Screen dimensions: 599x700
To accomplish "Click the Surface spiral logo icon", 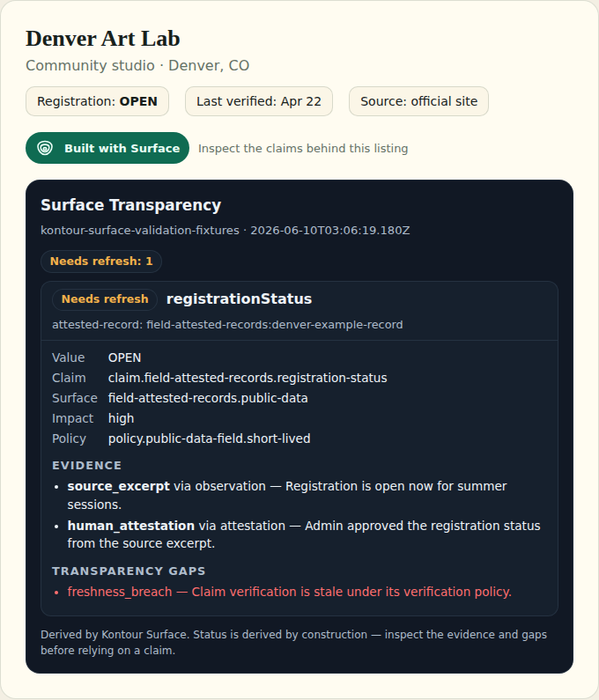I will 45,148.
